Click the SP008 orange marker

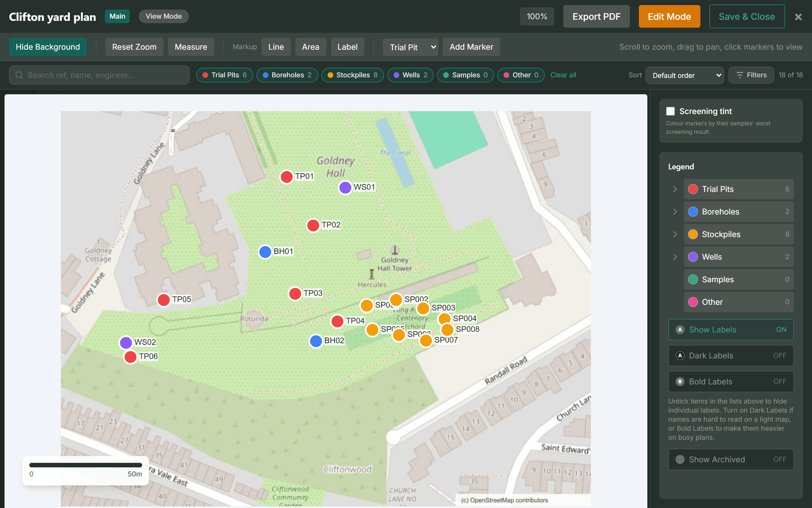point(447,330)
